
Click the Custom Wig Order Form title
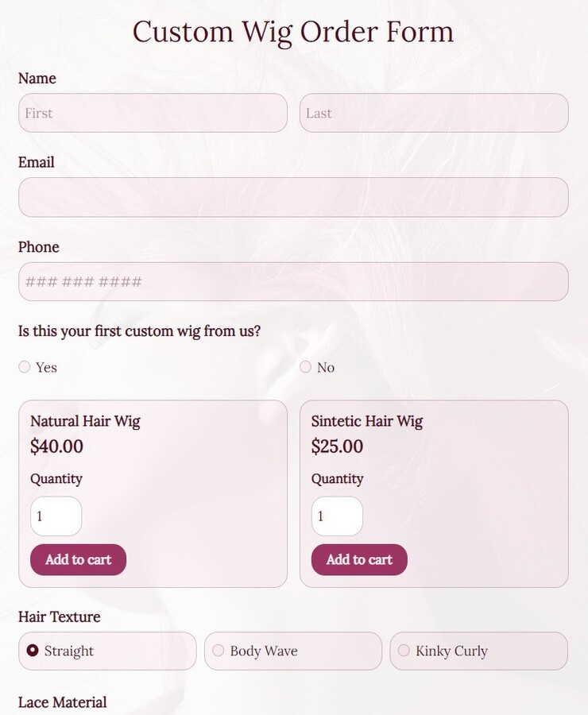pos(293,32)
